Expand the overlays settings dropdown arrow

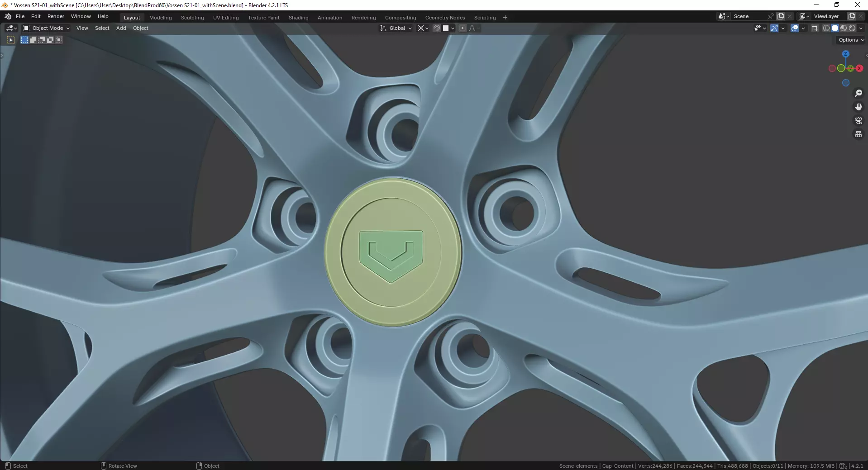point(803,28)
